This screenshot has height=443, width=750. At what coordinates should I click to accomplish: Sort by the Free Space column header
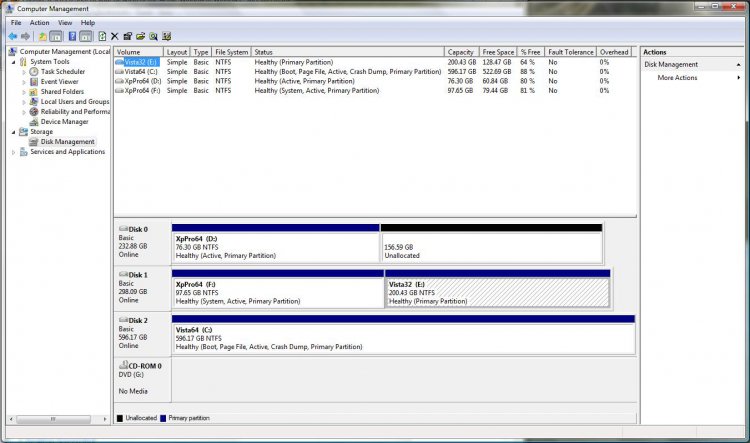[498, 52]
